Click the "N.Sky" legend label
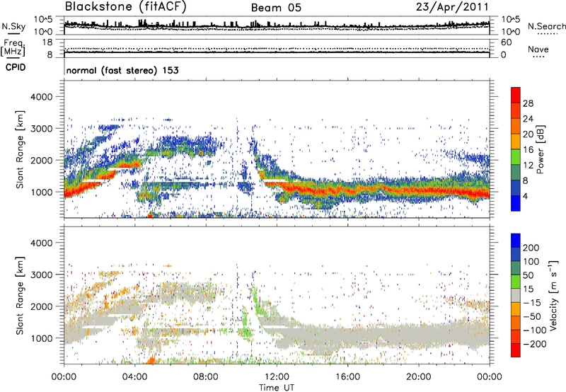This screenshot has width=566, height=392. [13, 26]
